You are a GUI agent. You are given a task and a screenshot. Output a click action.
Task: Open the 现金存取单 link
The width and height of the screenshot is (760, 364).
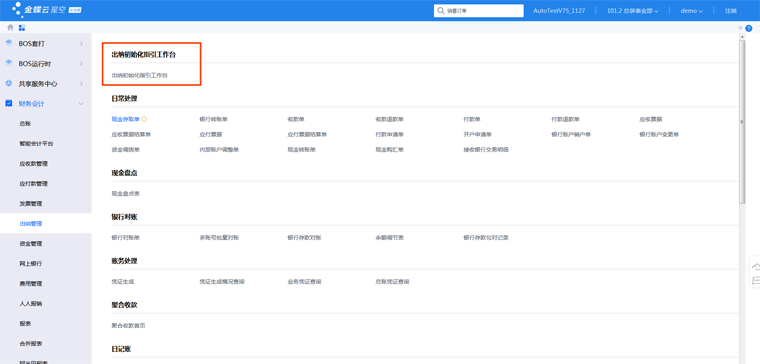click(x=126, y=119)
